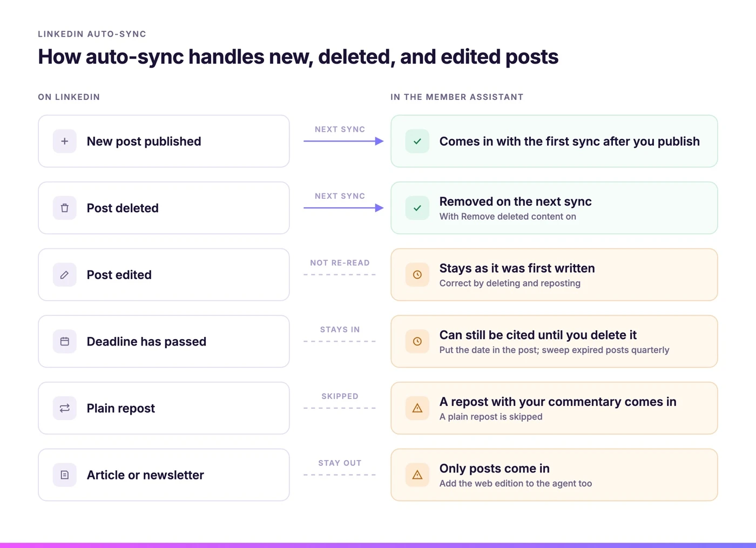Click the plus icon beside New post published
Image resolution: width=756 pixels, height=548 pixels.
[64, 141]
